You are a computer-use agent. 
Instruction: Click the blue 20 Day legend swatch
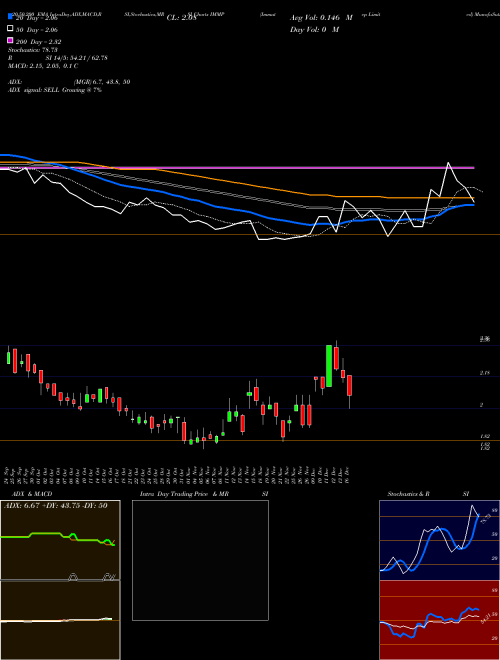pyautogui.click(x=10, y=16)
